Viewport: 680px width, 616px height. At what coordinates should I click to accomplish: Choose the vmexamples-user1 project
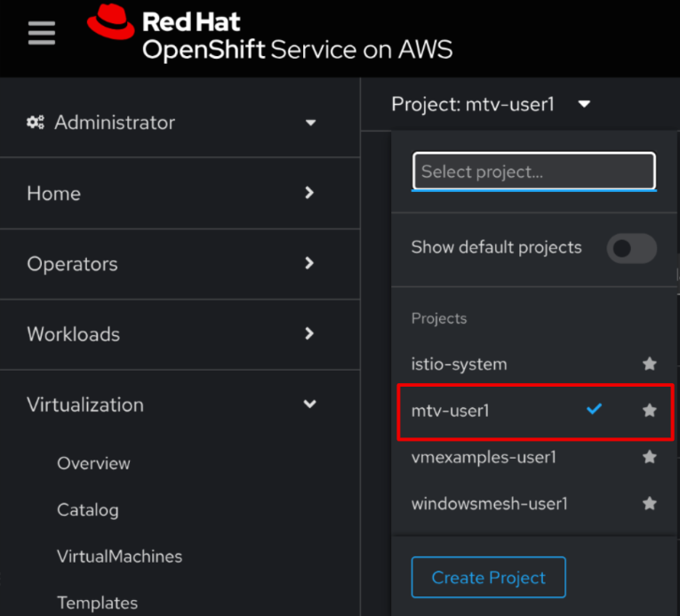click(484, 457)
